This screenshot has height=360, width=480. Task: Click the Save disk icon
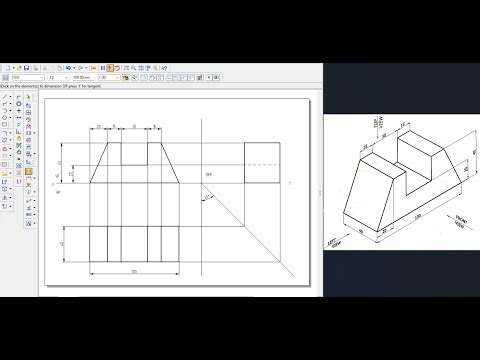click(x=26, y=68)
